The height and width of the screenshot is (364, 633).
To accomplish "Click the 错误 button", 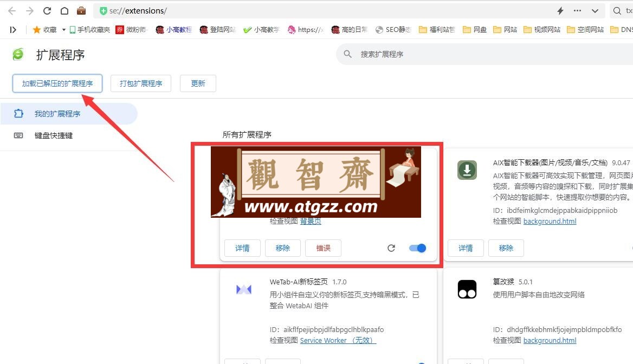I will pos(323,248).
